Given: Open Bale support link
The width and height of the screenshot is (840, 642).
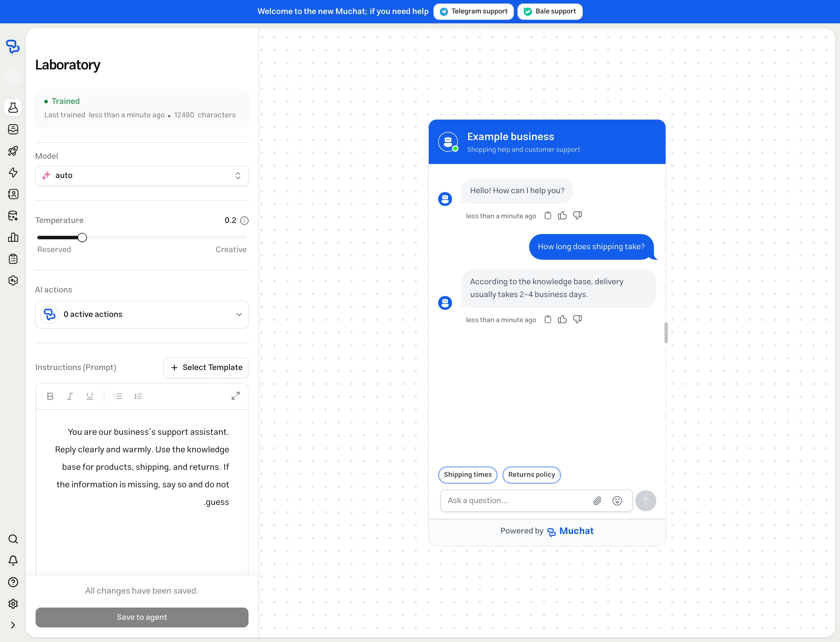Looking at the screenshot, I should click(550, 11).
